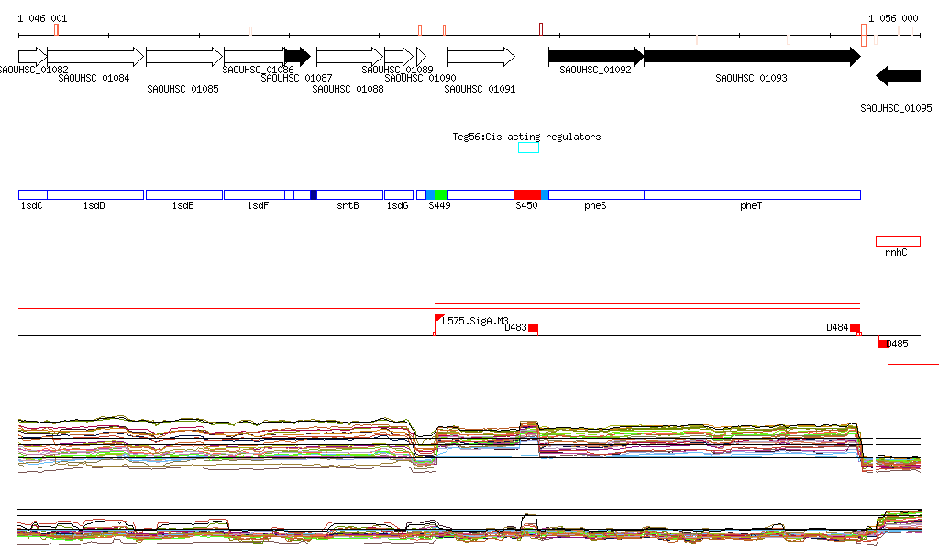Click the red S450 segment block

point(527,195)
